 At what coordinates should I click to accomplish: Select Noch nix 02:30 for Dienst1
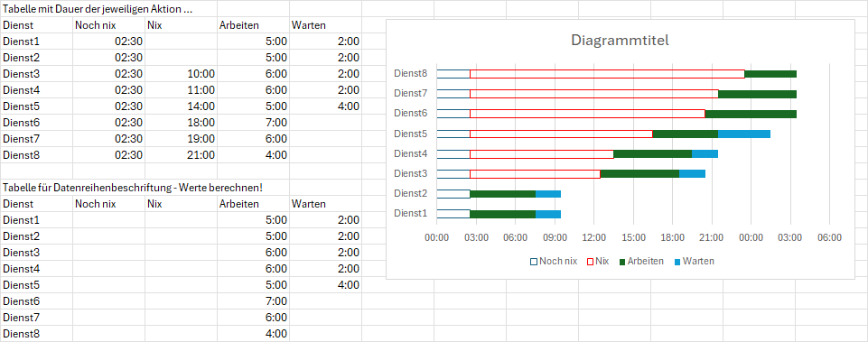(x=108, y=41)
